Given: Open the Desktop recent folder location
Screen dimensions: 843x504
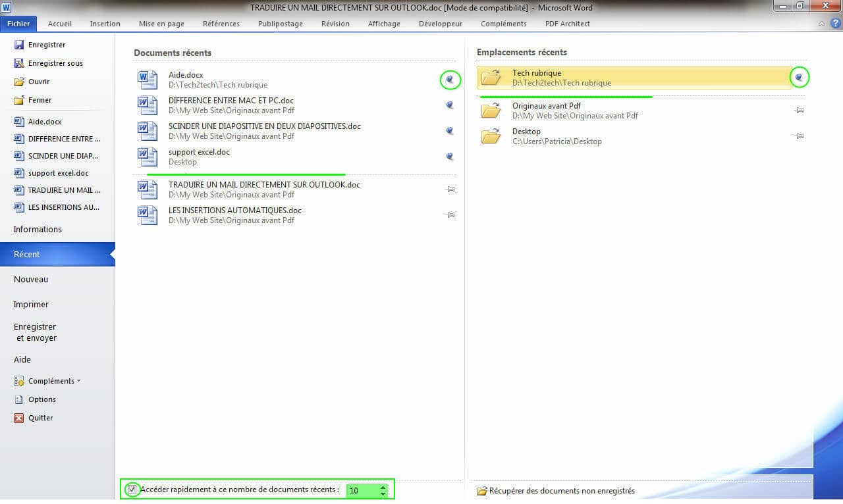Looking at the screenshot, I should pyautogui.click(x=634, y=136).
